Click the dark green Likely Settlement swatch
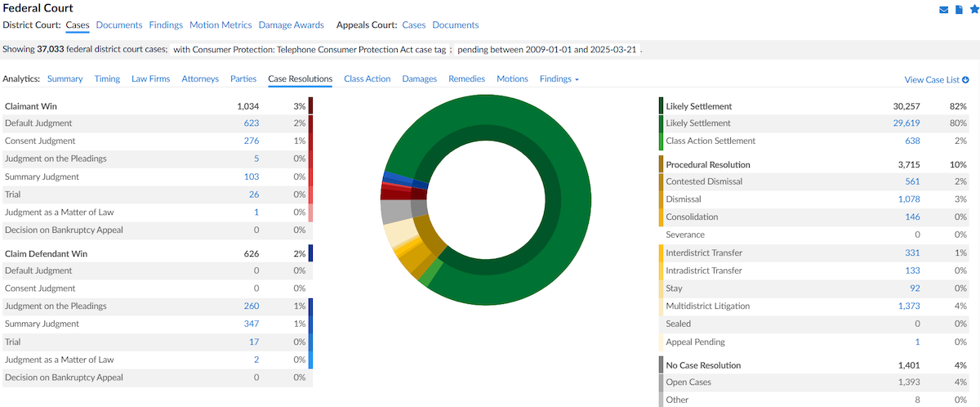The image size is (980, 407). (661, 106)
